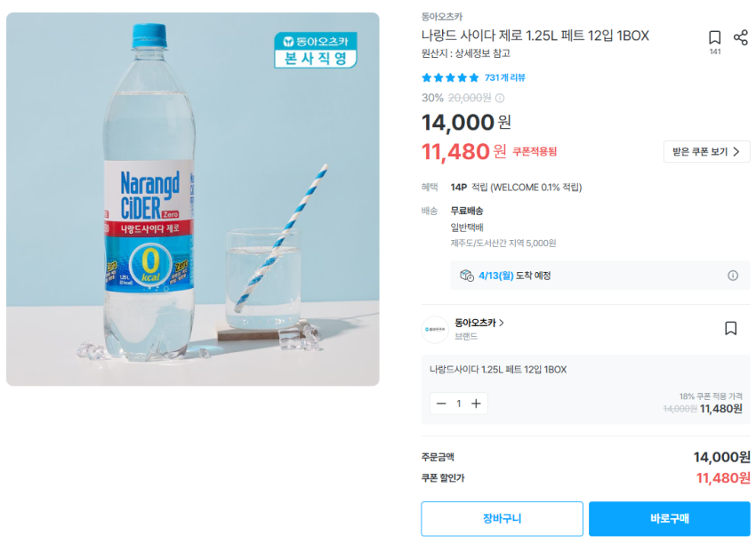Click the delivery box icon near 4/13
756x544 pixels.
point(466,276)
